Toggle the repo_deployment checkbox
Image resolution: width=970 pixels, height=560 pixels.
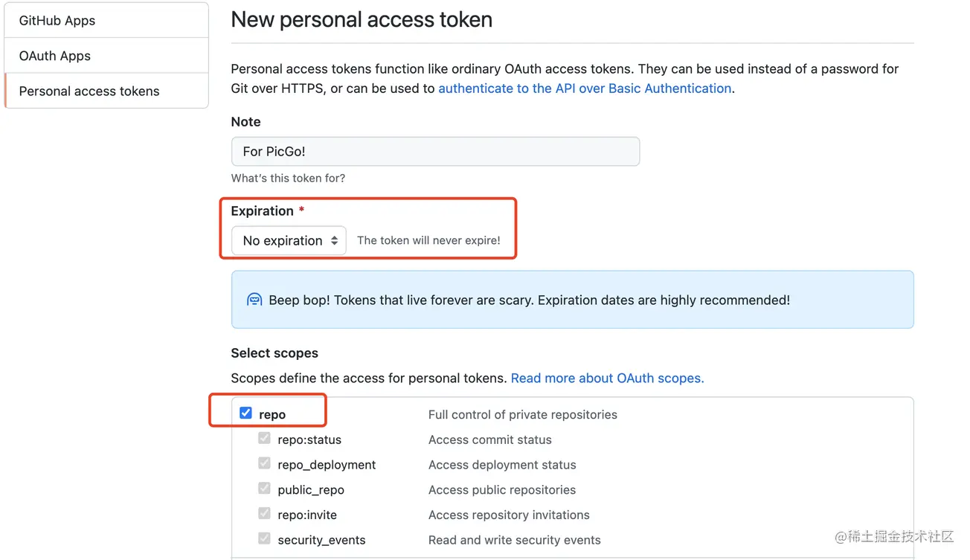click(x=264, y=463)
